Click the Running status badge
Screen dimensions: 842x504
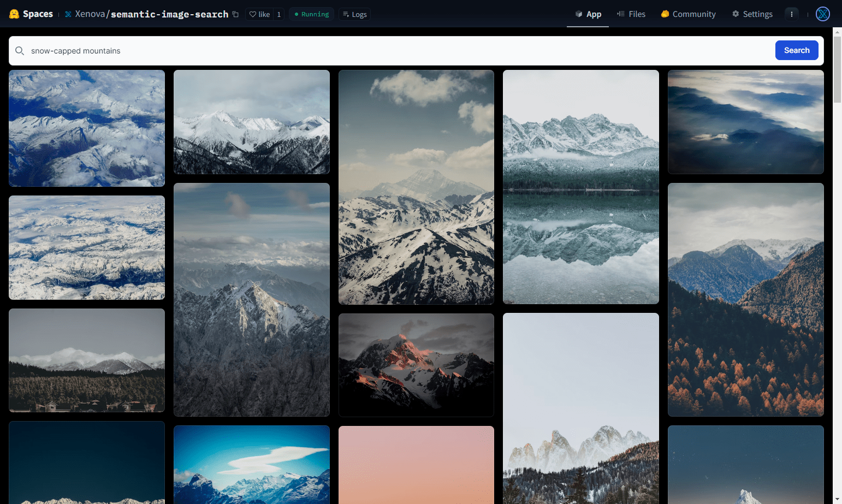(x=311, y=14)
